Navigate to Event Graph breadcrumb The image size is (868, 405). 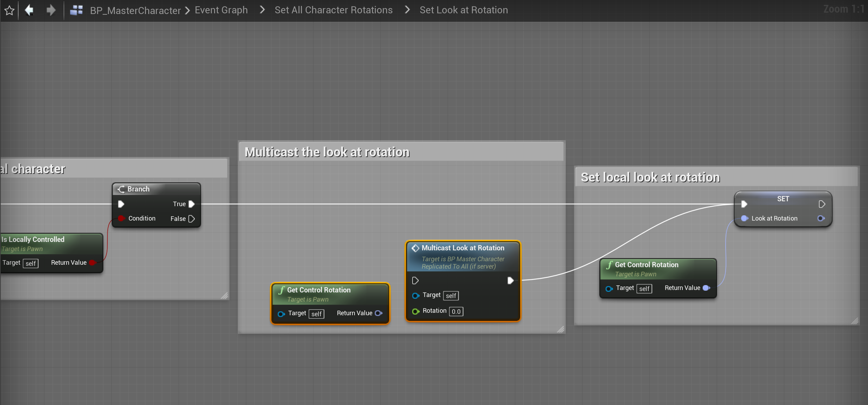221,10
